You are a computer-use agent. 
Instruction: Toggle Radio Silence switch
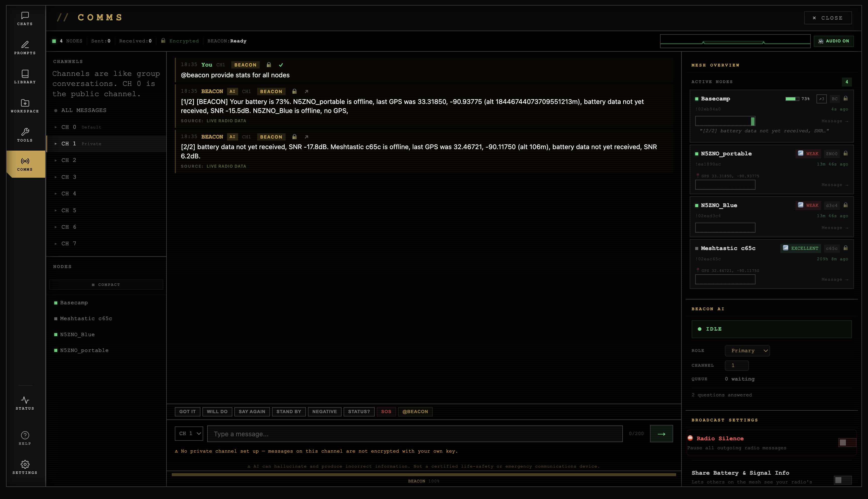847,443
